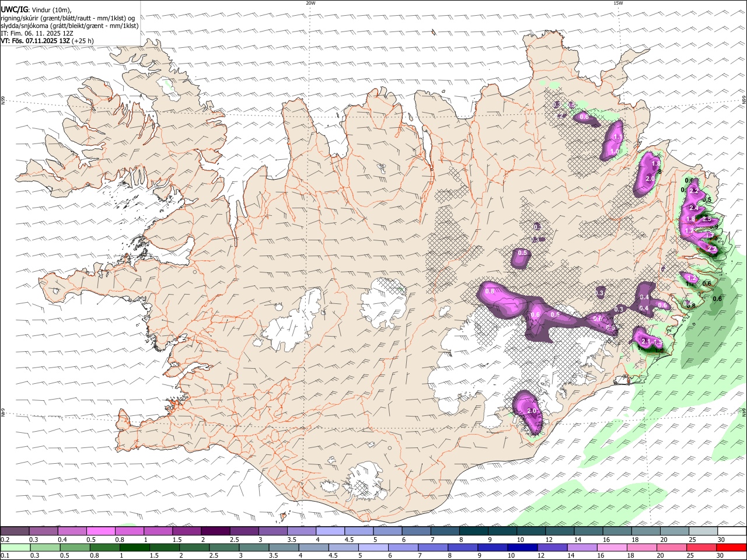Click the 'rigning/skúrir' legend description line
This screenshot has height=560, width=747.
(67, 18)
